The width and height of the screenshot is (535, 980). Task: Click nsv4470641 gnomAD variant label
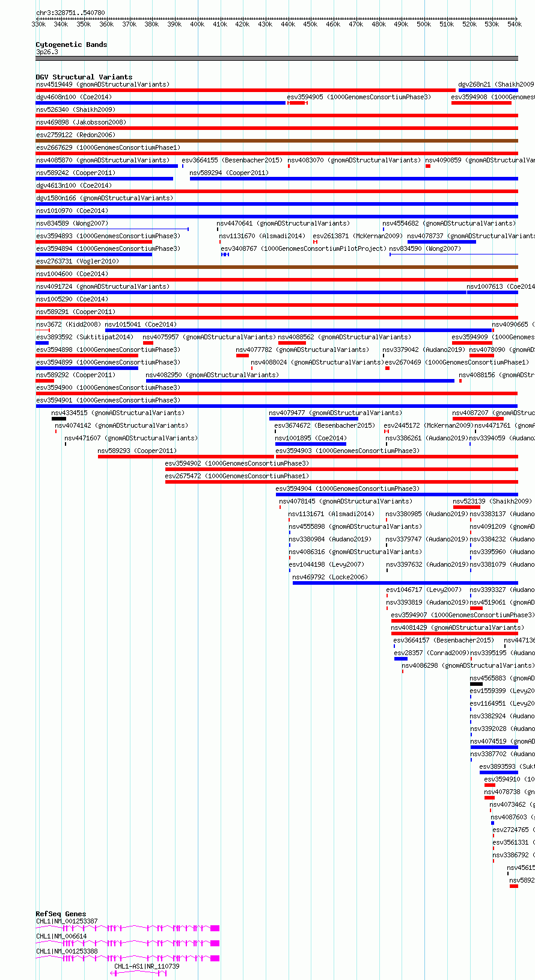click(283, 224)
